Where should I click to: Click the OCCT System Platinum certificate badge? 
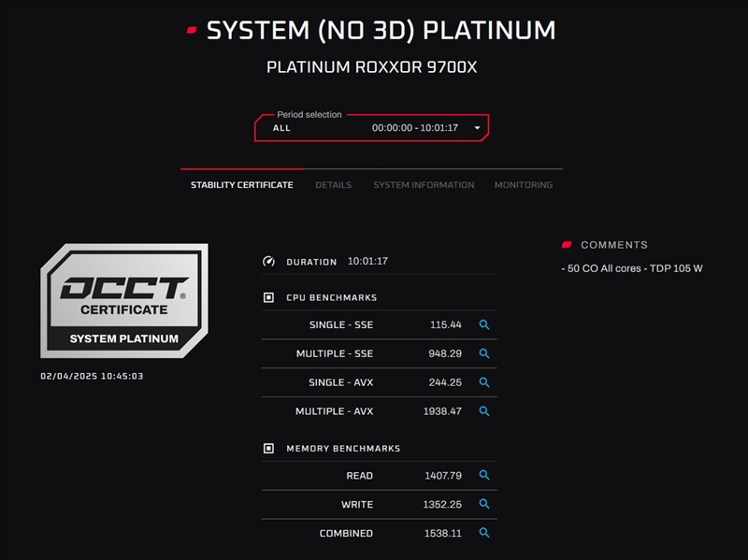coord(124,300)
